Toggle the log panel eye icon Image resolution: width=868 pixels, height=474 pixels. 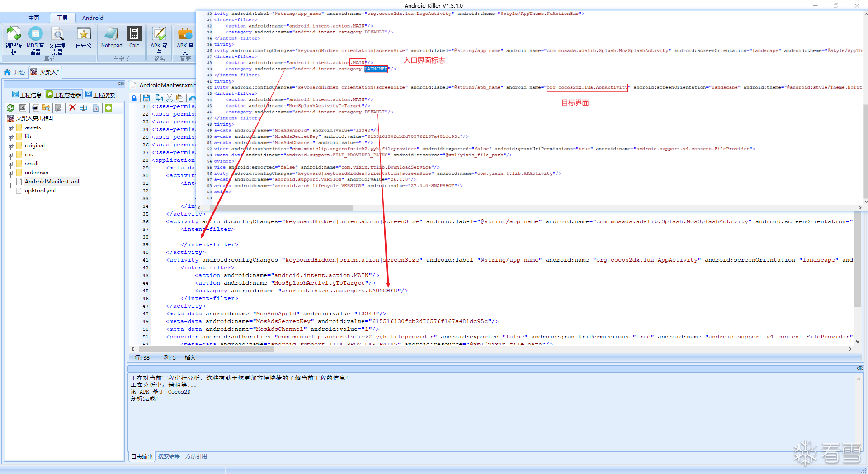click(860, 368)
